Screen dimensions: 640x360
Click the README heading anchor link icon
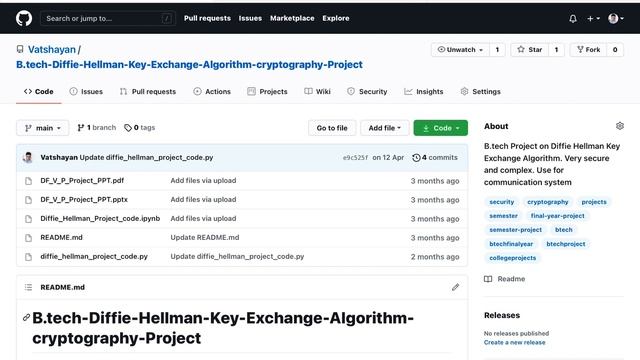click(x=26, y=318)
